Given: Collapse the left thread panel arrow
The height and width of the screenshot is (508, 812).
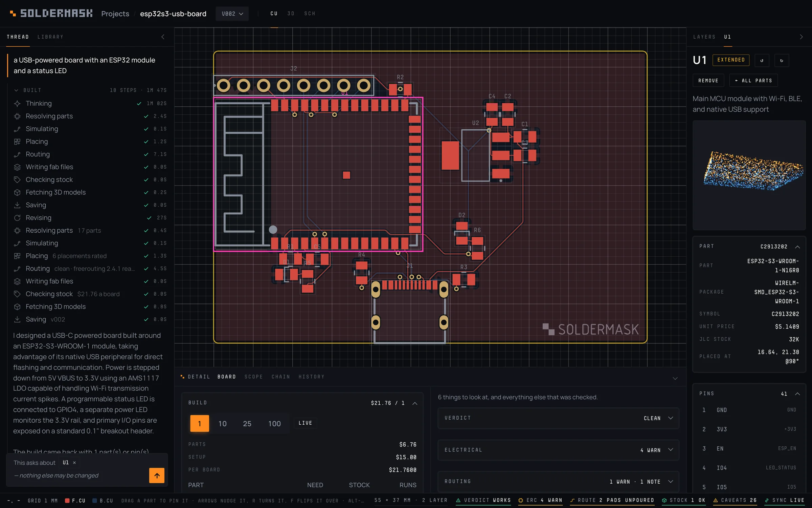Looking at the screenshot, I should 163,37.
